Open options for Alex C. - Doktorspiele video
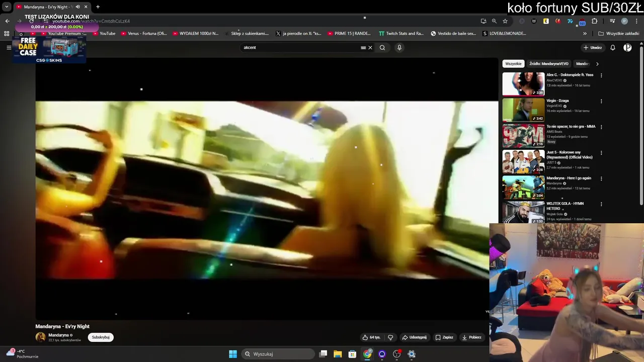Viewport: 644px width, 362px height. (601, 75)
